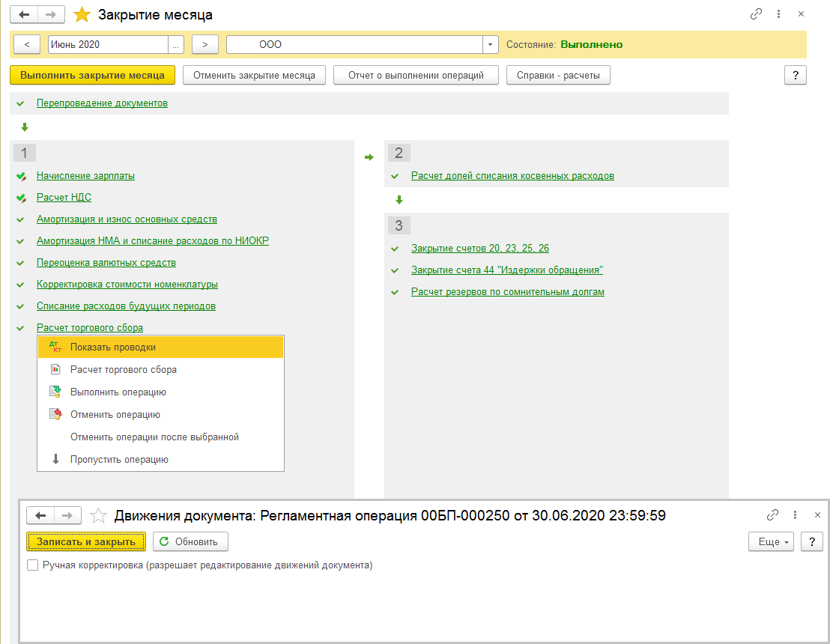This screenshot has width=830, height=644.
Task: Click the Июнь 2020 period field
Action: [107, 44]
